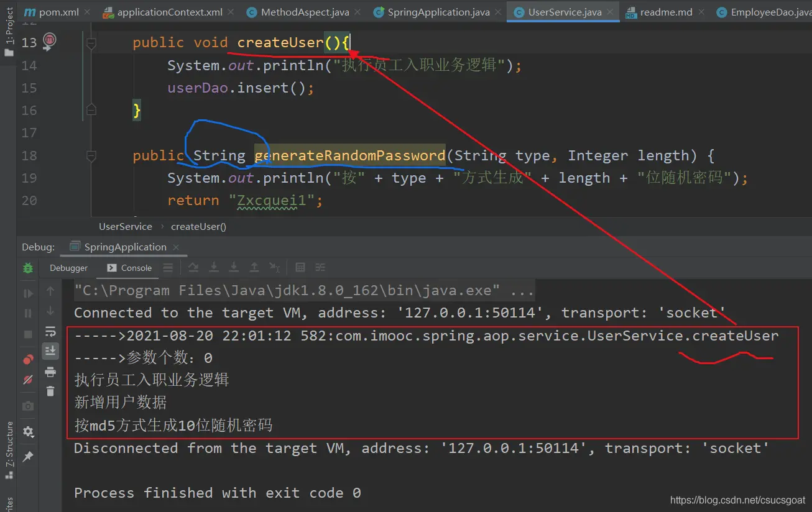Open the Structure tool window

(x=9, y=450)
